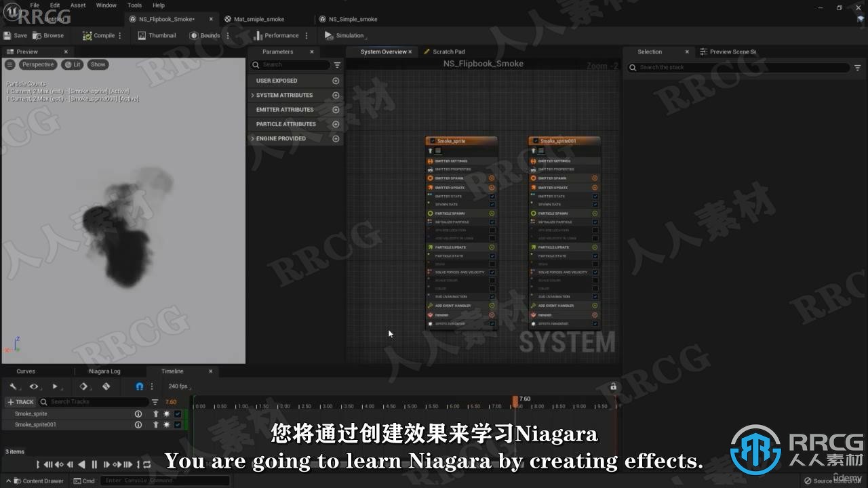The height and width of the screenshot is (488, 868).
Task: Open Performance options dropdown dots
Action: (x=307, y=35)
